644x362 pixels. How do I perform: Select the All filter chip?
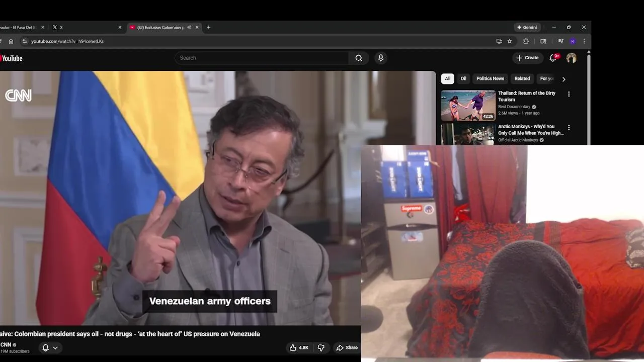point(448,78)
